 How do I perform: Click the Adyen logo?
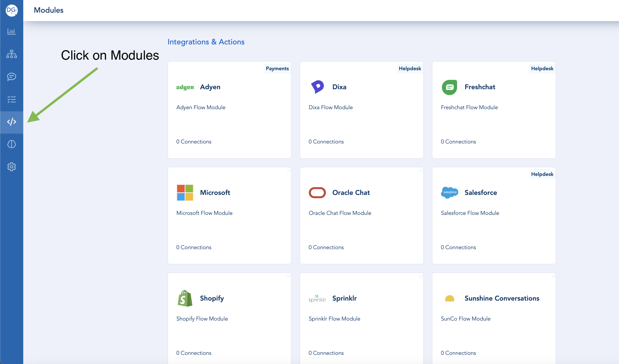click(185, 87)
